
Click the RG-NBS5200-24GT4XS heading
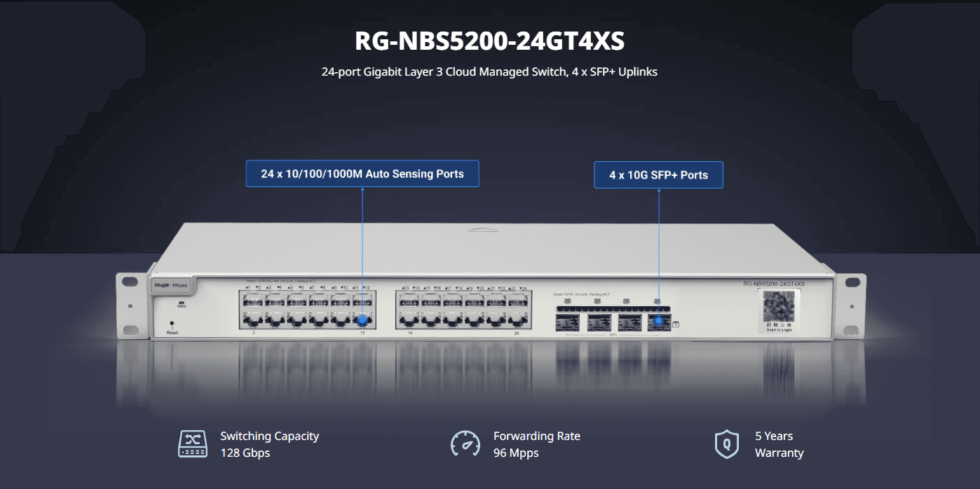(x=489, y=42)
